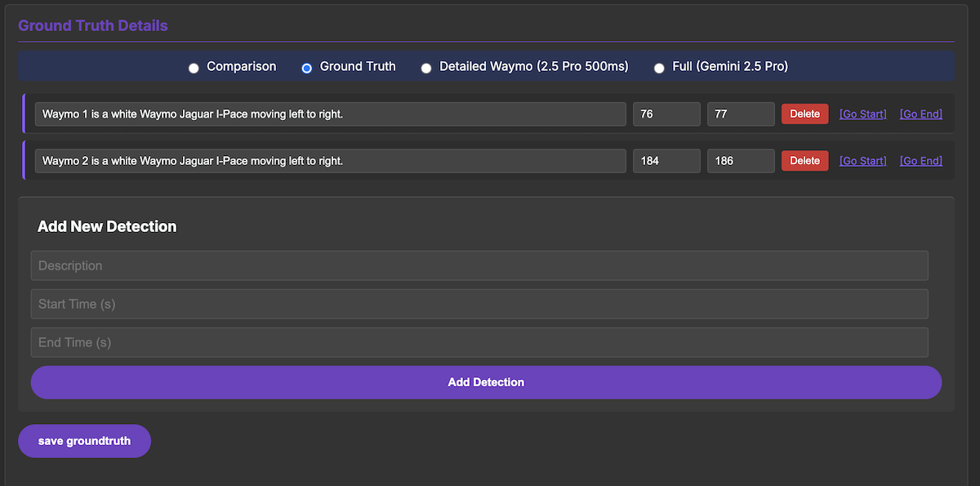The image size is (980, 486).
Task: Select the Comparison radio button
Action: (x=194, y=69)
